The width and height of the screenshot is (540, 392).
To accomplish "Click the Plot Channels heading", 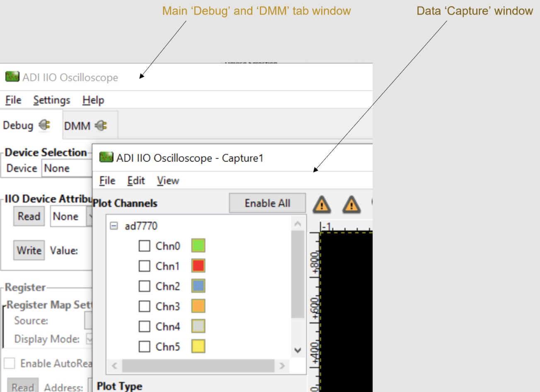I will pyautogui.click(x=125, y=203).
